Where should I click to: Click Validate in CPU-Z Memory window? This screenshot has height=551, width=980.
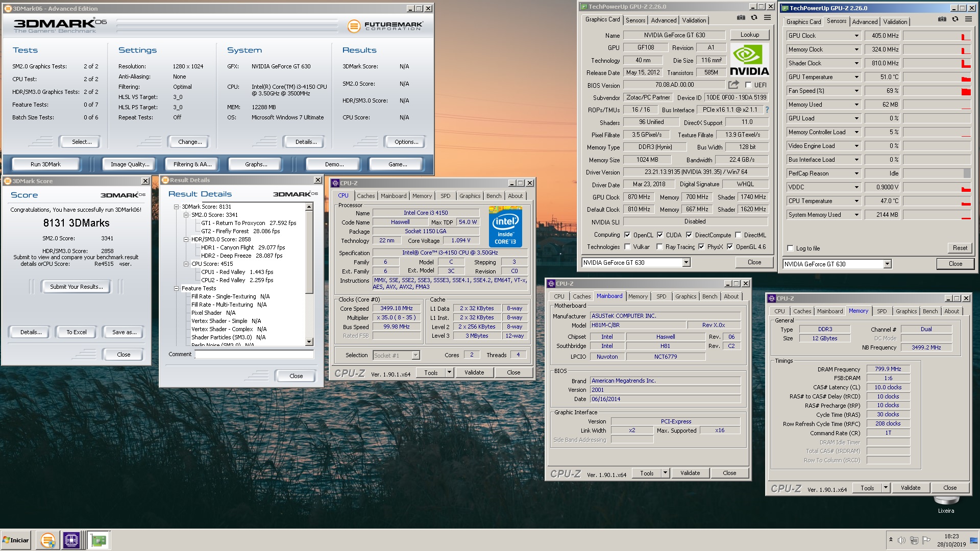(x=910, y=488)
